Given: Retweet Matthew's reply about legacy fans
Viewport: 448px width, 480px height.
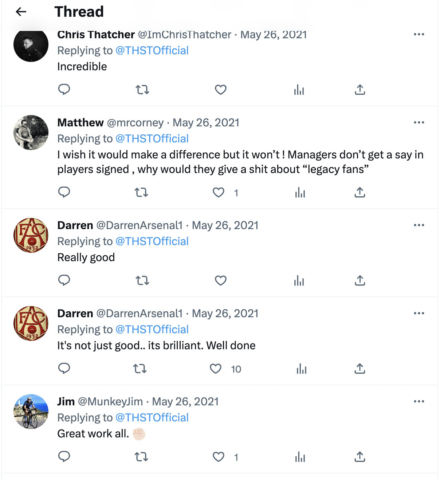Looking at the screenshot, I should click(141, 192).
